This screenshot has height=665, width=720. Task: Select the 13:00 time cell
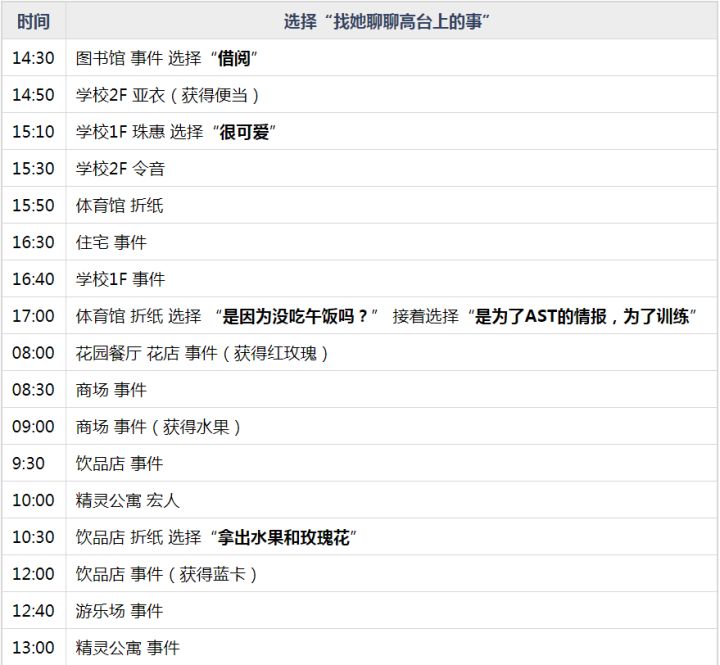tap(34, 647)
